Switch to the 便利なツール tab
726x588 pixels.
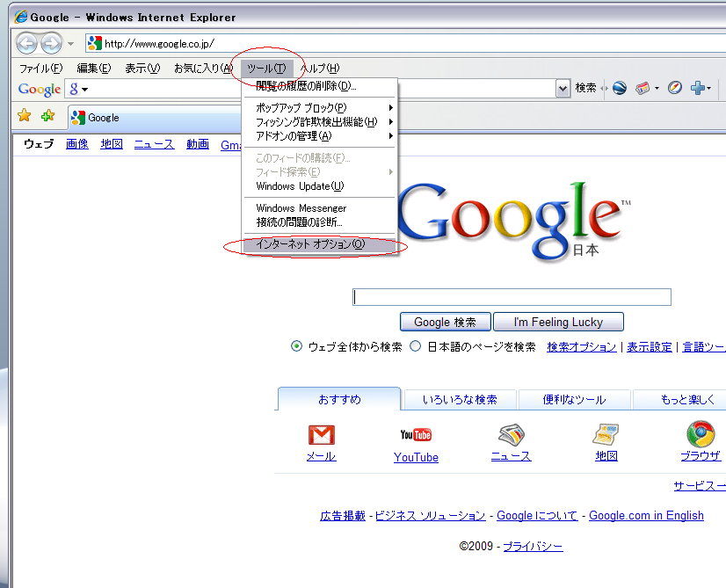pyautogui.click(x=574, y=400)
